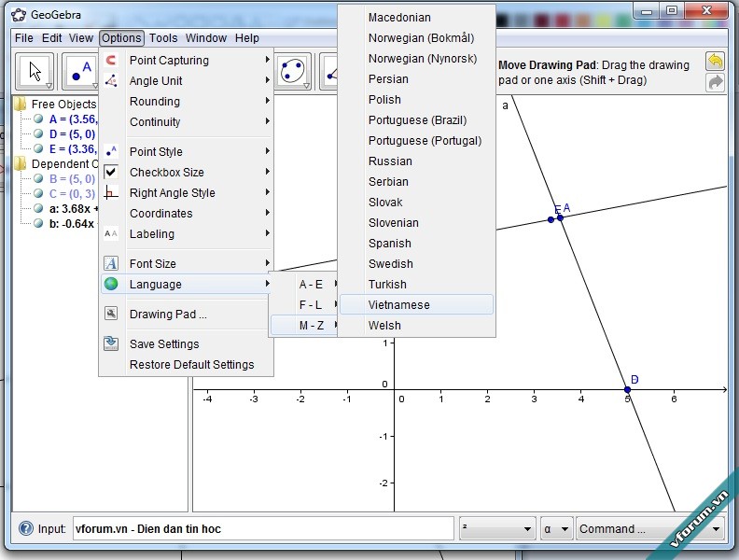Image resolution: width=739 pixels, height=560 pixels.
Task: Click the Undo arrow icon
Action: pos(715,62)
